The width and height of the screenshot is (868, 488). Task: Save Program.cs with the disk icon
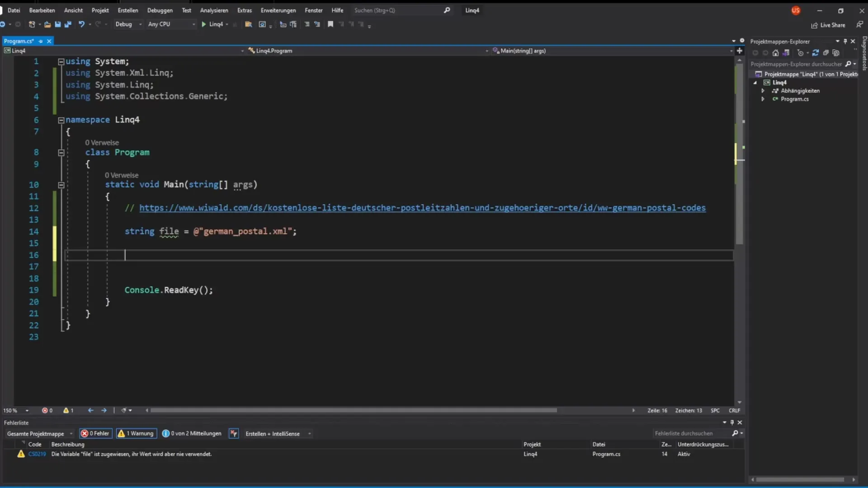pyautogui.click(x=58, y=24)
